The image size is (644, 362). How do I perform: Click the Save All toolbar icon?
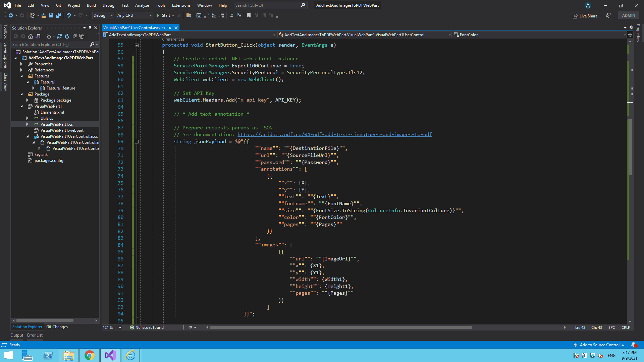pyautogui.click(x=59, y=15)
